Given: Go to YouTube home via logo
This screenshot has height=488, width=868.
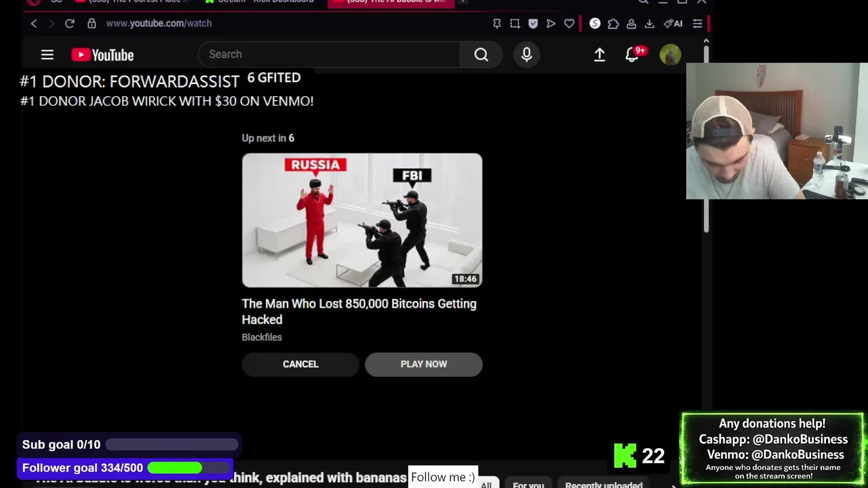Looking at the screenshot, I should point(102,55).
